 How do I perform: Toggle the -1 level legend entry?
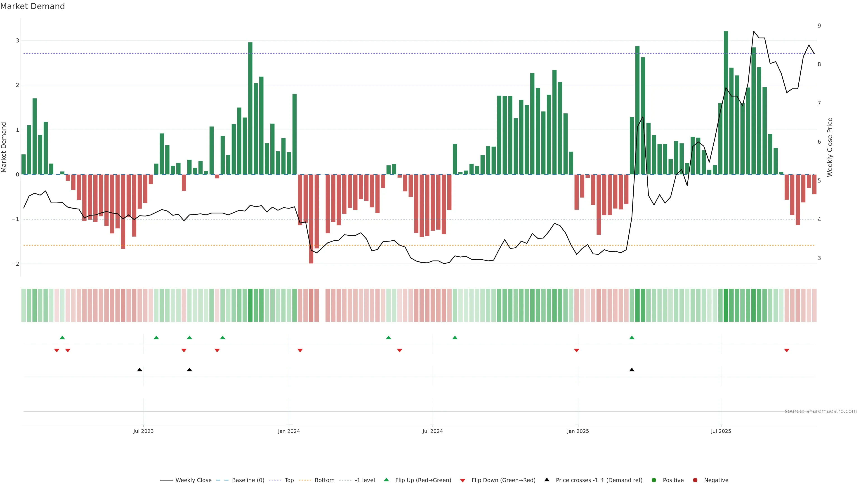coord(365,480)
